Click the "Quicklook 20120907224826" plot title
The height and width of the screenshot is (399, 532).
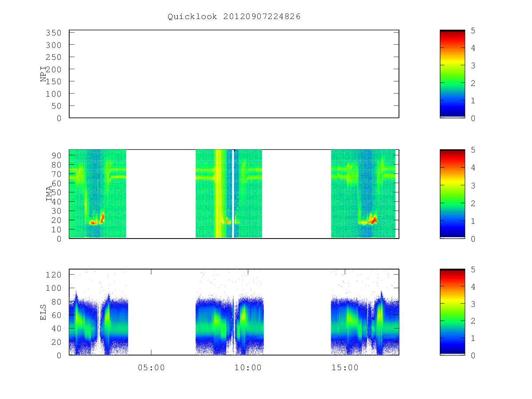point(234,16)
